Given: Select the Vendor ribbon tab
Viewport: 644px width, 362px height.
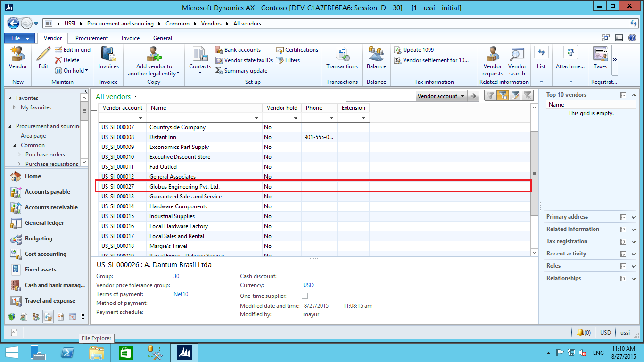Looking at the screenshot, I should click(53, 38).
